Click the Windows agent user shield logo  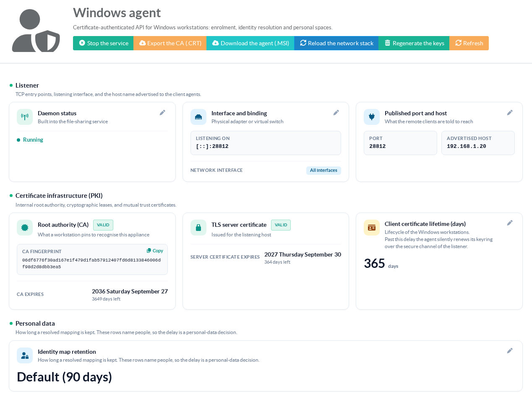36,31
